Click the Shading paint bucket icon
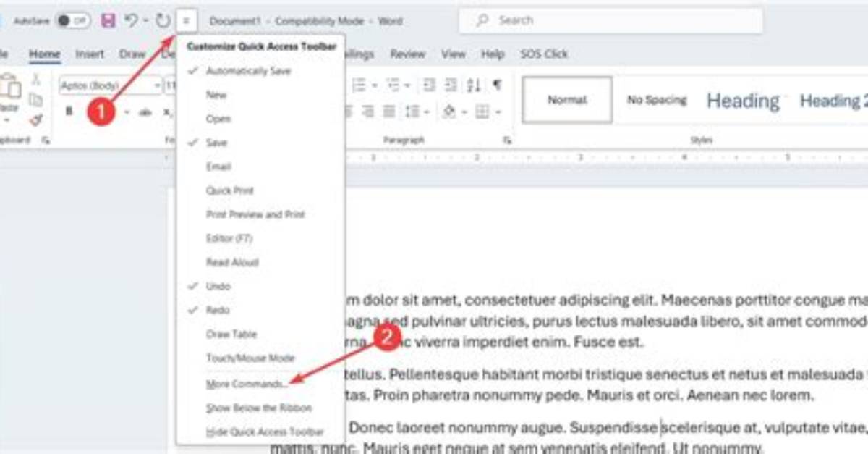The height and width of the screenshot is (454, 868). point(448,112)
